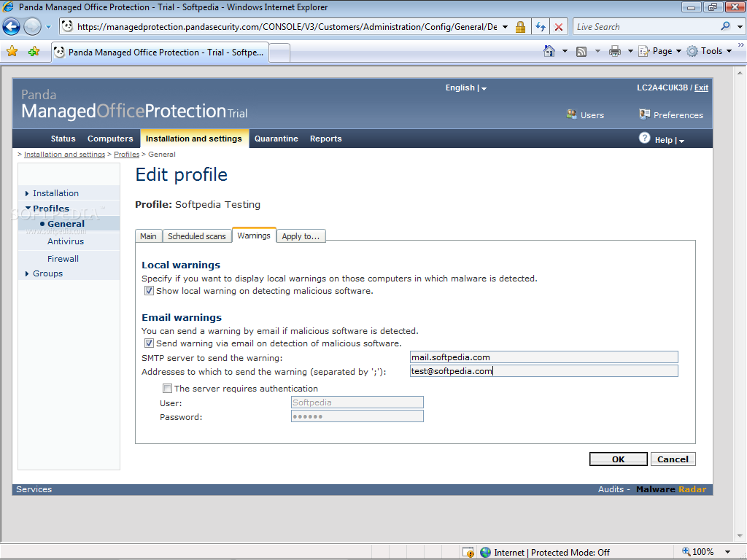
Task: Click the SMTP server input field
Action: click(543, 357)
